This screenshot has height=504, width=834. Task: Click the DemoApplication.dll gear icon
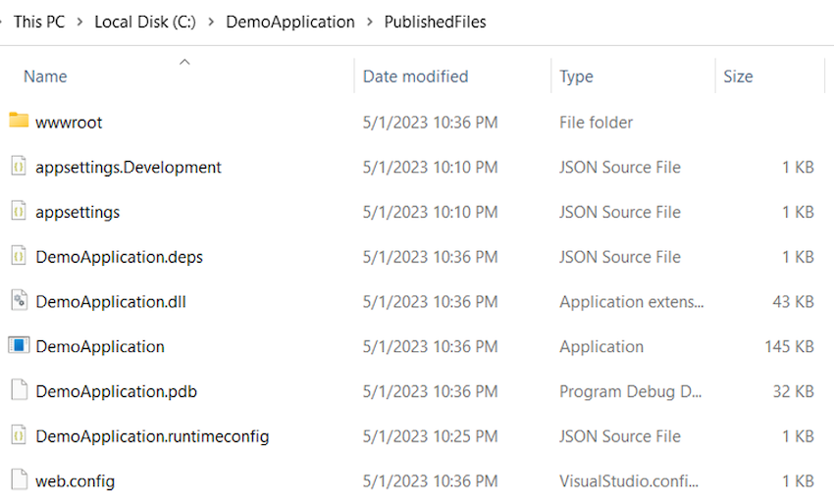(19, 300)
